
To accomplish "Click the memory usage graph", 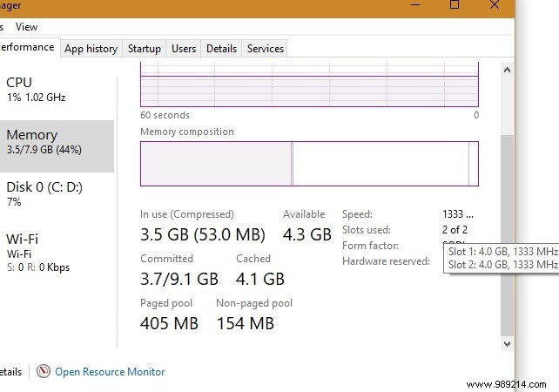I will tap(309, 84).
